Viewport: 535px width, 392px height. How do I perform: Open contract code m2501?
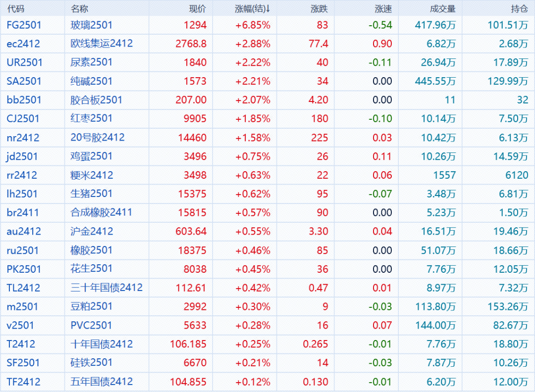click(x=22, y=307)
